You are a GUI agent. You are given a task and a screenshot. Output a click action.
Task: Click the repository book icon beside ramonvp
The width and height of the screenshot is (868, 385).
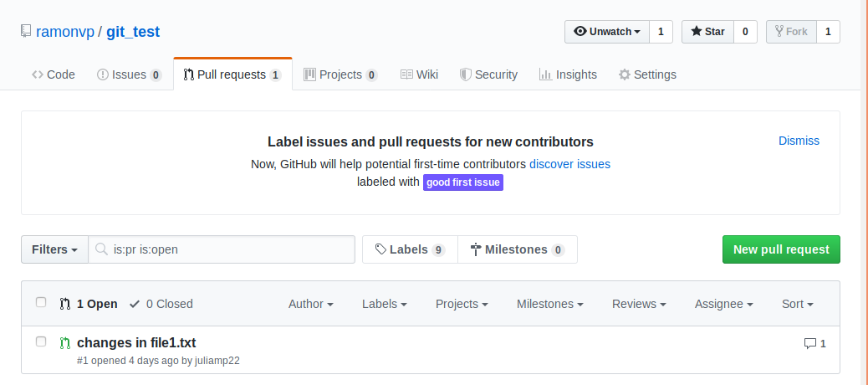(26, 33)
